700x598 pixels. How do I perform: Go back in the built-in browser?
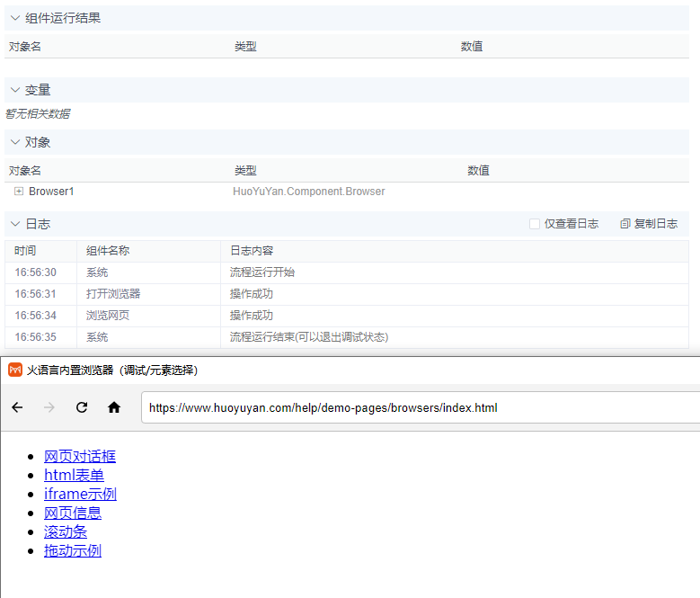point(17,407)
